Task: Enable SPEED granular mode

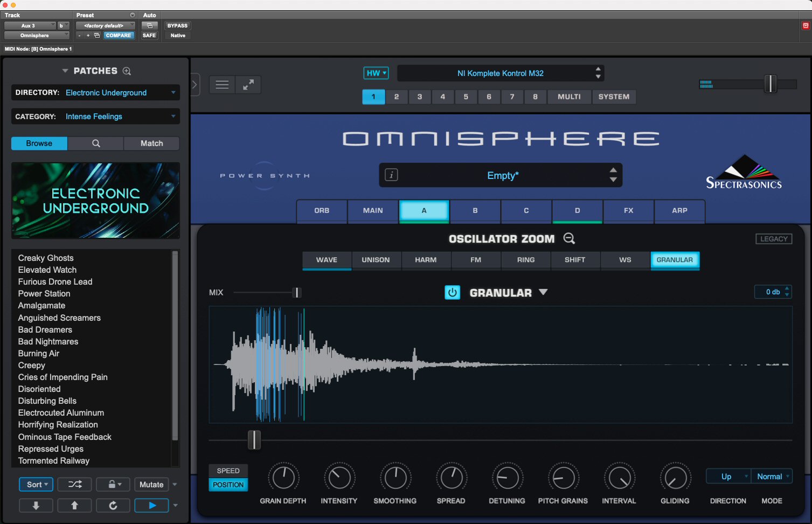Action: point(228,471)
